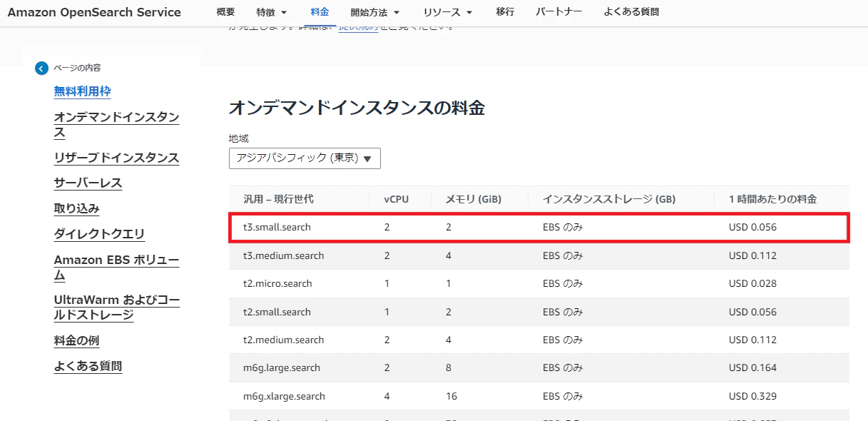
Task: Open the ダイレクトクエリ sidebar link
Action: (100, 234)
